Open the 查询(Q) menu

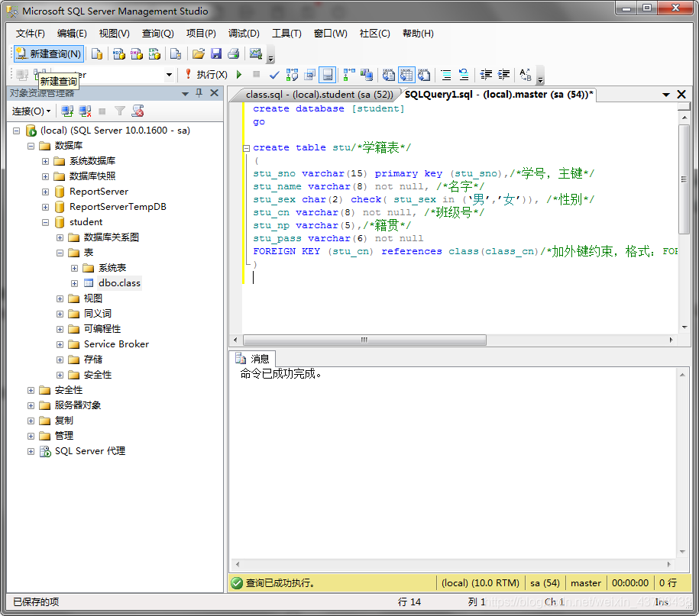(158, 34)
